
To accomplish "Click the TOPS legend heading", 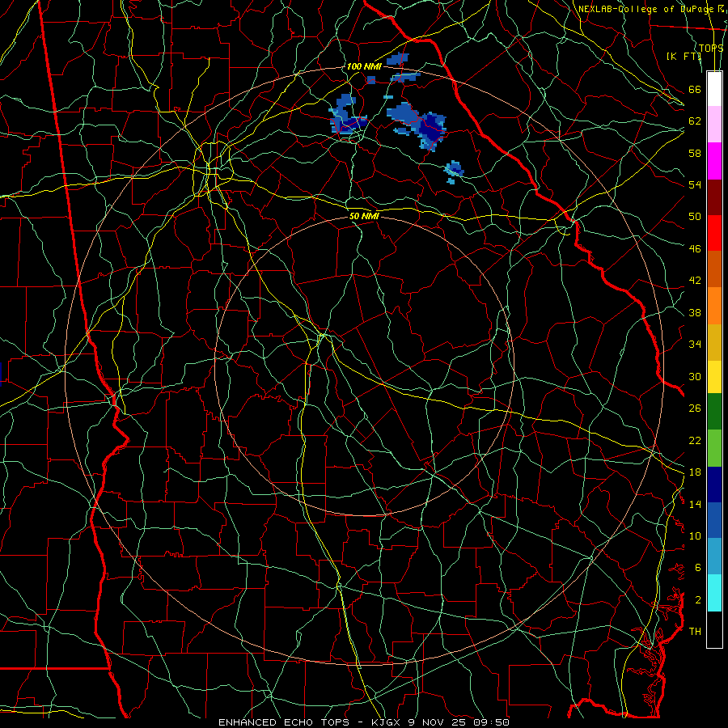I will [711, 48].
